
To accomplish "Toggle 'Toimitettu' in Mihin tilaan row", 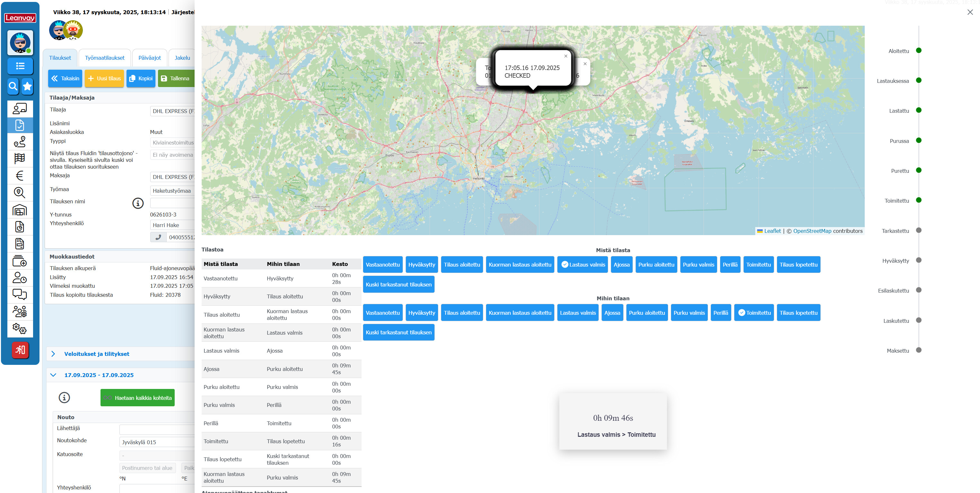I will (754, 313).
